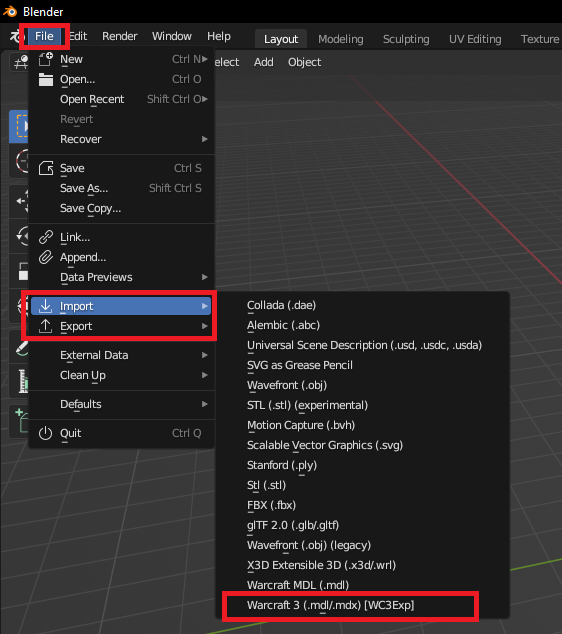Switch to the UV Editing workspace tab
This screenshot has width=562, height=634.
click(x=475, y=39)
